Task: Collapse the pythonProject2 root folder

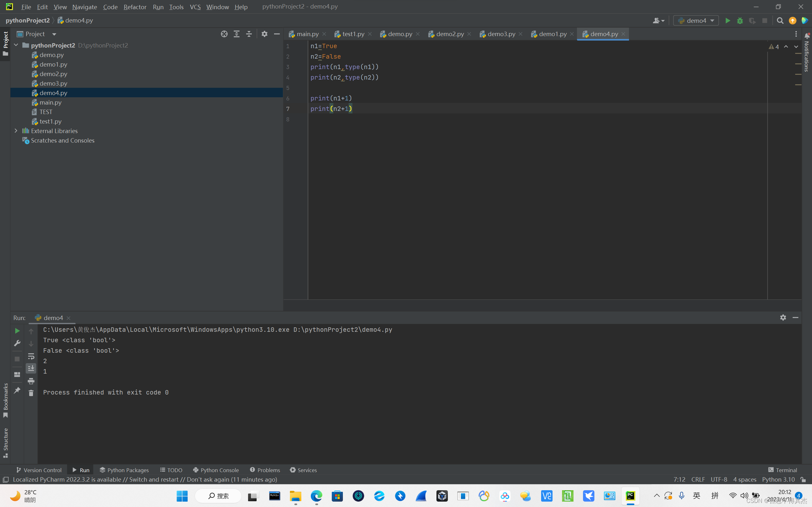Action: pyautogui.click(x=16, y=45)
